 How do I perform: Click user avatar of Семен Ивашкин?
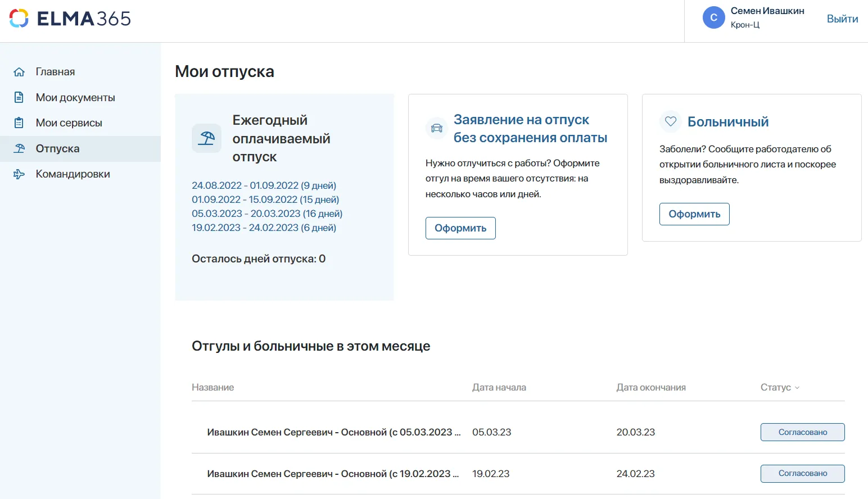click(x=713, y=17)
